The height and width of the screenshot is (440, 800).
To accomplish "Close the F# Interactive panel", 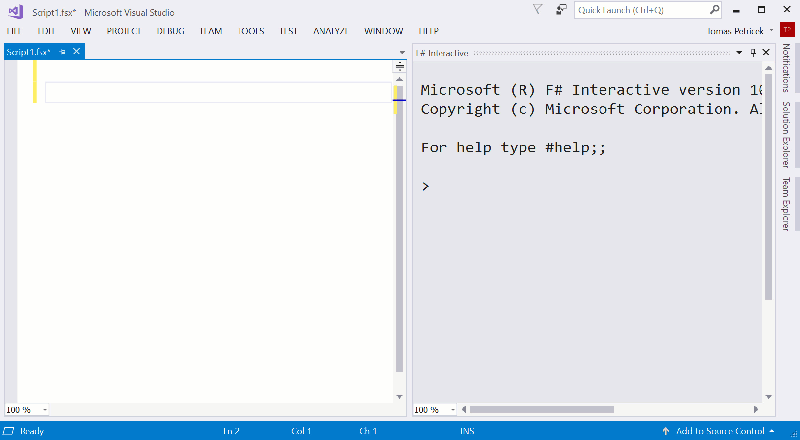I will pyautogui.click(x=766, y=52).
